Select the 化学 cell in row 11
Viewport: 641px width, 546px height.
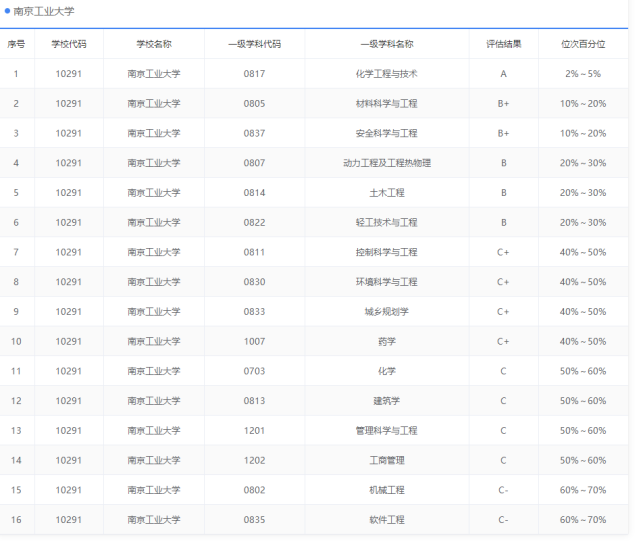pyautogui.click(x=387, y=371)
